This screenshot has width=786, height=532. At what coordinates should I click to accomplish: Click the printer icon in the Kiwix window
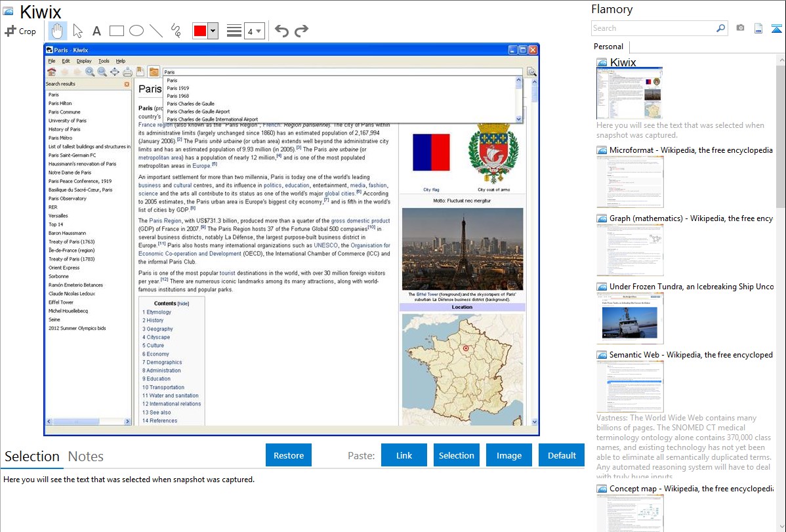[127, 72]
